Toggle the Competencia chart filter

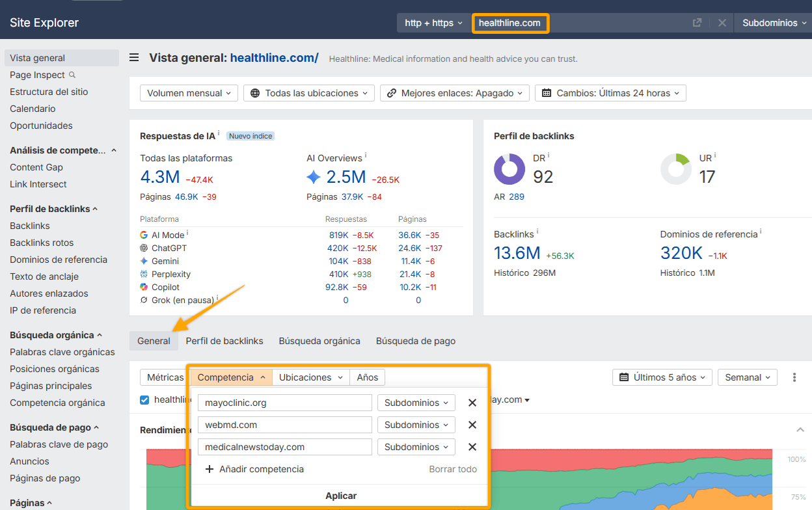(231, 377)
